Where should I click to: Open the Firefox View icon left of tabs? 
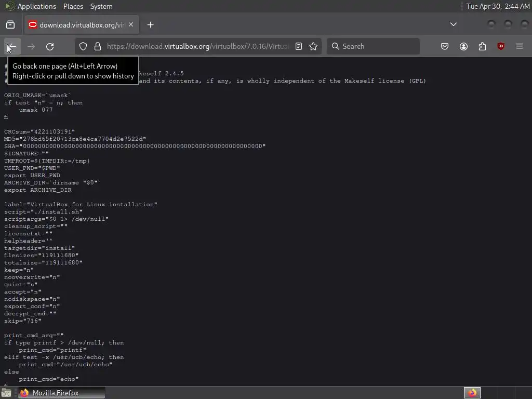point(10,25)
